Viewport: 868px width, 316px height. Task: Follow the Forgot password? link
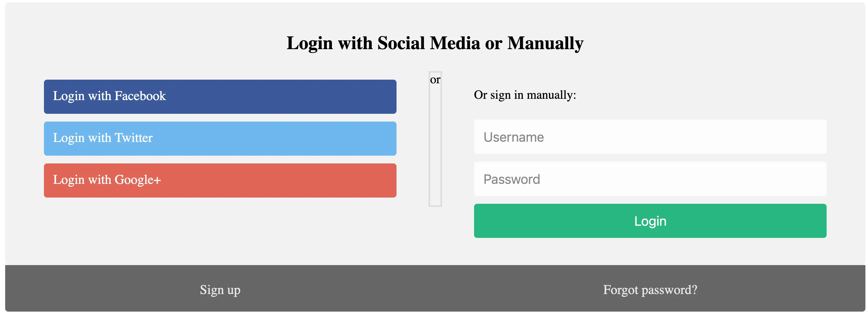(x=650, y=290)
